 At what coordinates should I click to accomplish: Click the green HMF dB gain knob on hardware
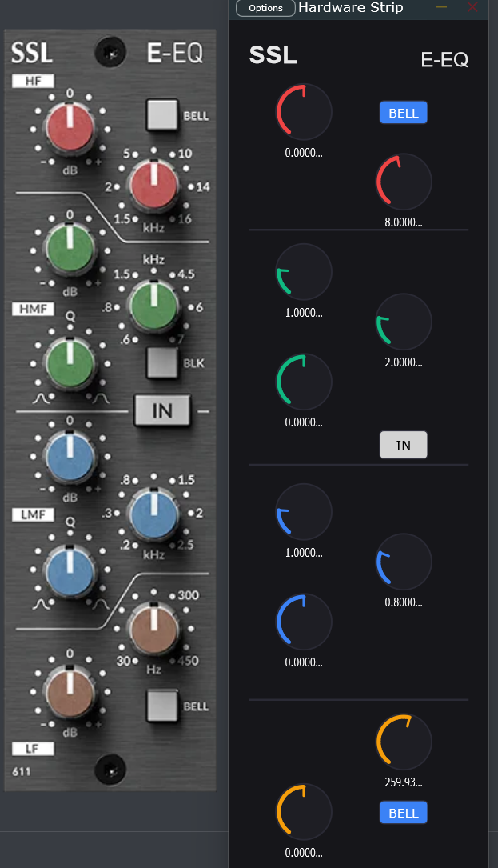[x=70, y=249]
